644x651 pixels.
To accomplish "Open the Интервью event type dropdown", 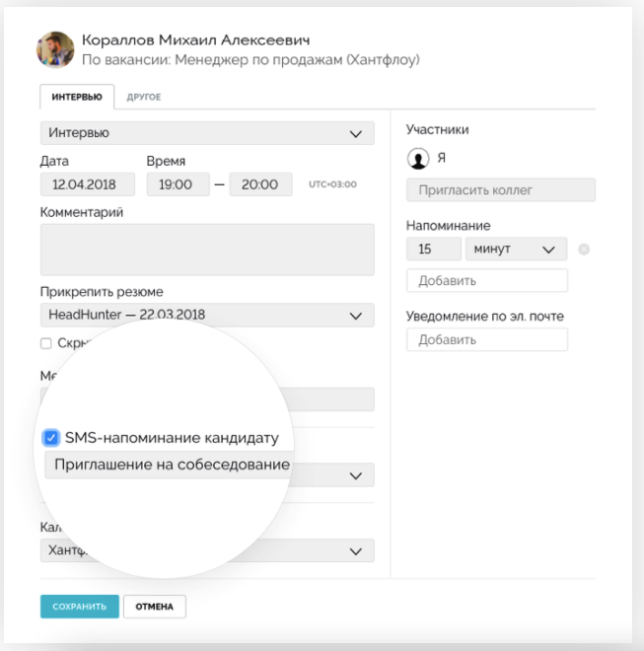I will pyautogui.click(x=207, y=133).
